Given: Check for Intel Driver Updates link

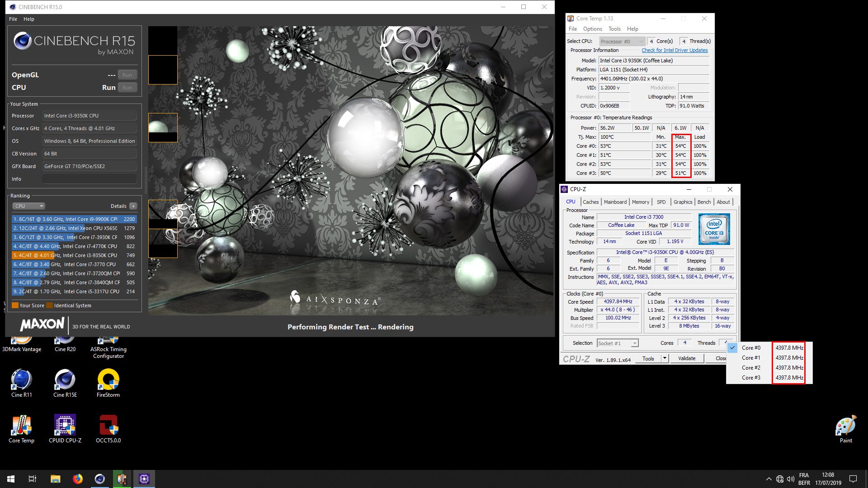Looking at the screenshot, I should pyautogui.click(x=675, y=50).
